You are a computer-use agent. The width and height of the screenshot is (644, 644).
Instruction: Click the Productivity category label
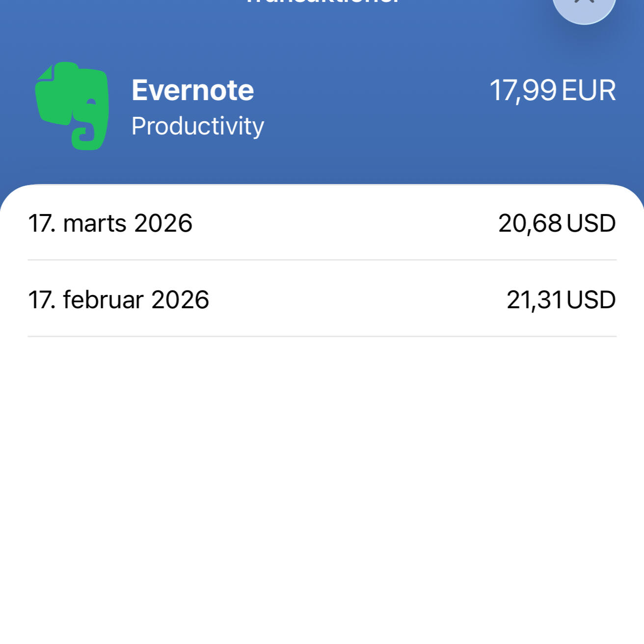(x=197, y=126)
